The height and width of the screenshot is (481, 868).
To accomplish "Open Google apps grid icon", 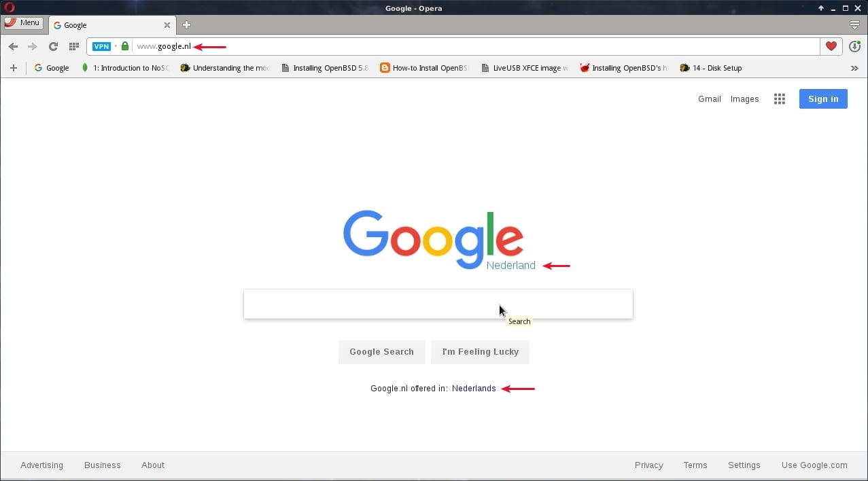I will [x=780, y=99].
